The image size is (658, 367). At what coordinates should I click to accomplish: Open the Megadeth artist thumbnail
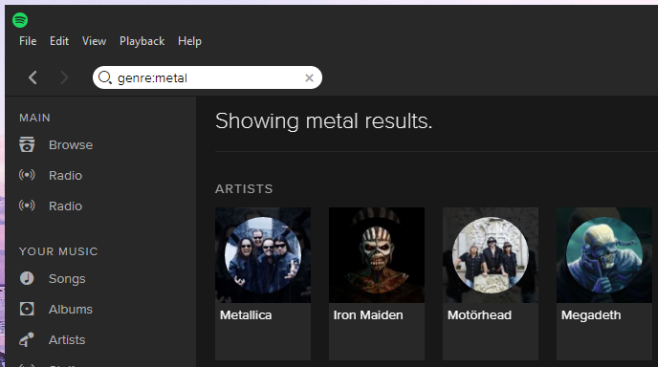pyautogui.click(x=604, y=255)
